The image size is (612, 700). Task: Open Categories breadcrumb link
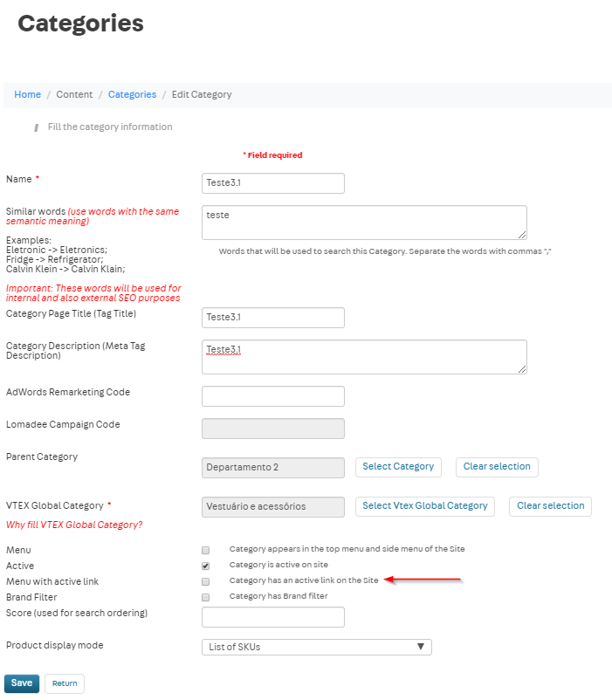[132, 94]
